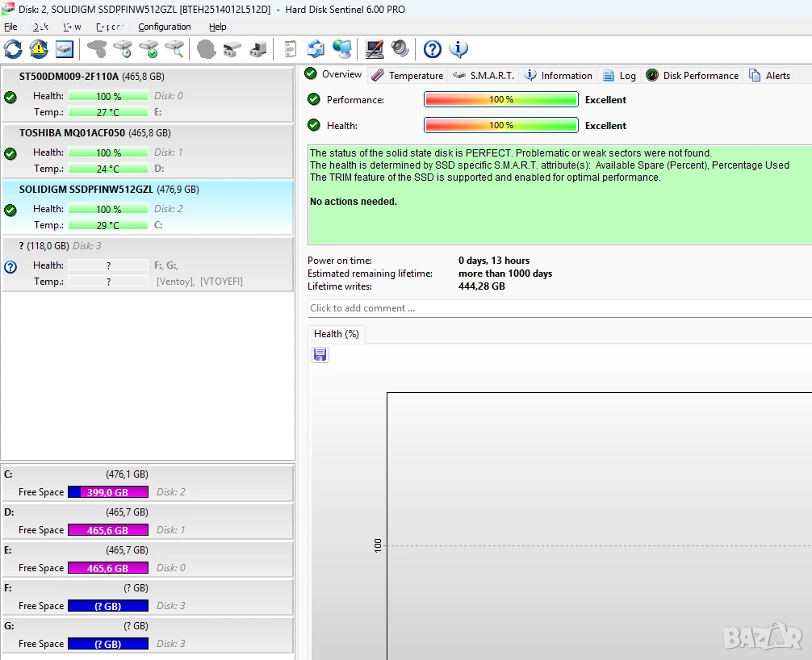
Task: Open the File menu
Action: 10,27
